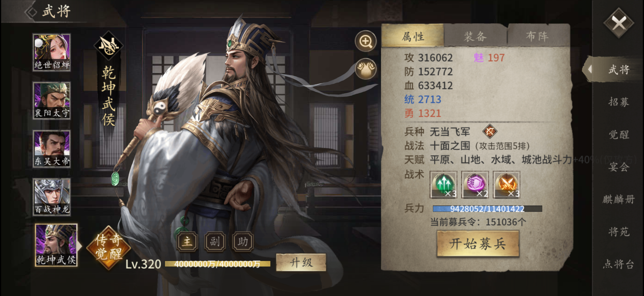
Task: Click the 升级 button
Action: click(x=301, y=262)
